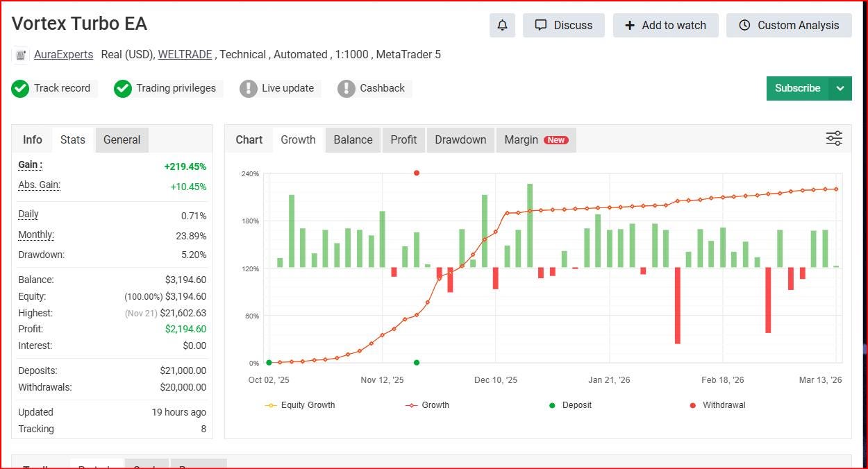Click the Daily label
The image size is (868, 469).
point(28,214)
